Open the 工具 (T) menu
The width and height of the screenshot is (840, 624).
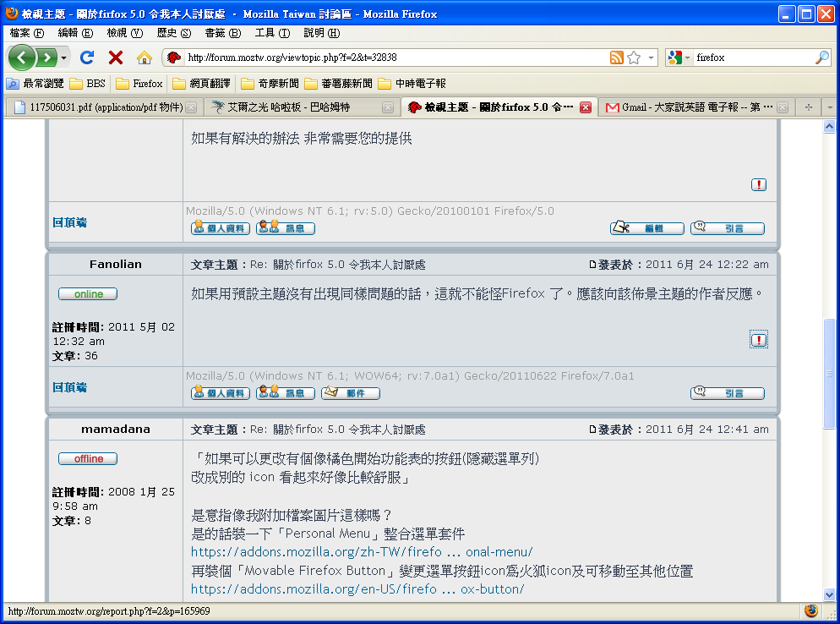272,33
